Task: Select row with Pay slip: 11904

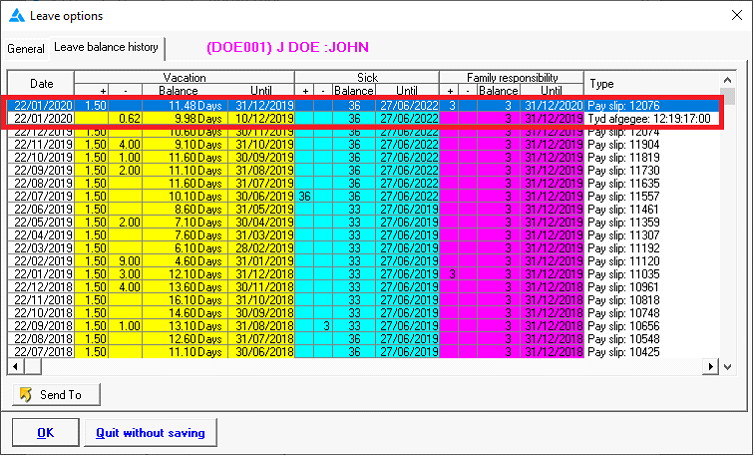Action: [364, 144]
